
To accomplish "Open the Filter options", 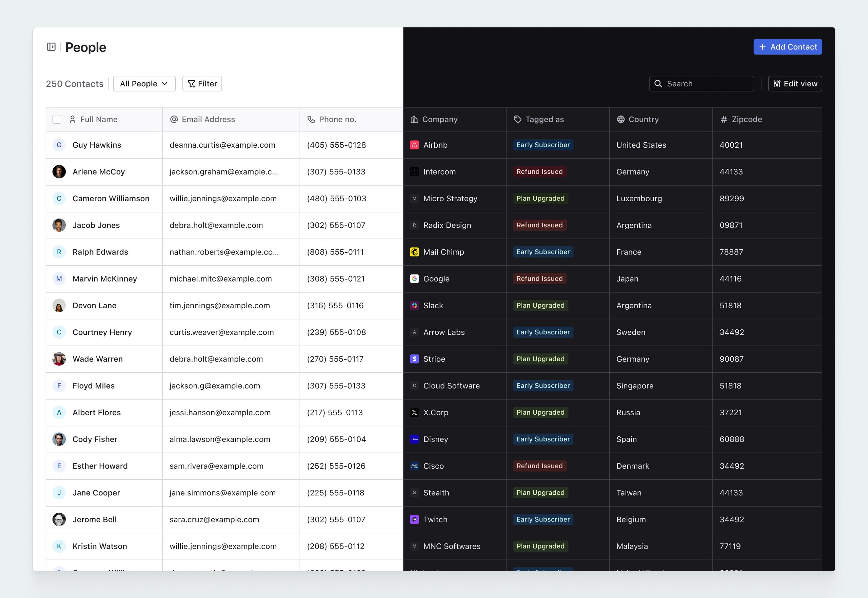I will click(x=202, y=84).
